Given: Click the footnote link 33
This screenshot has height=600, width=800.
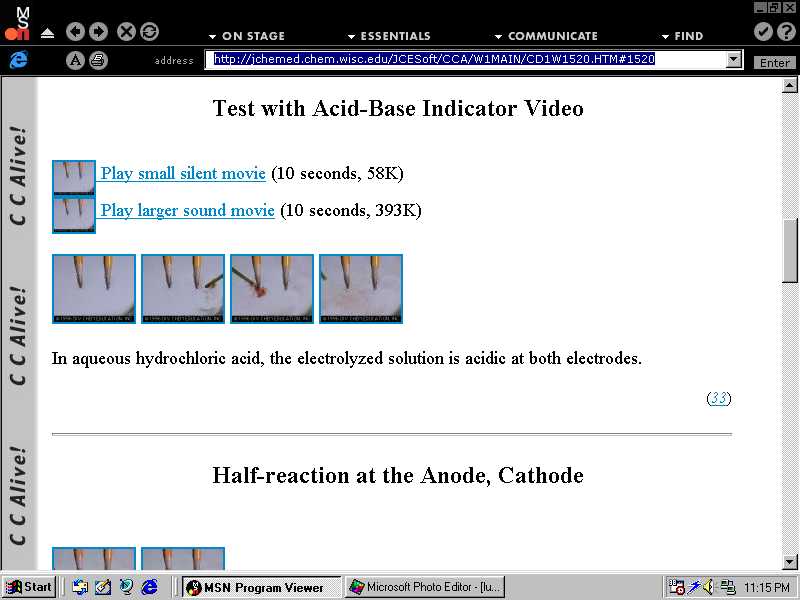Looking at the screenshot, I should [x=718, y=398].
